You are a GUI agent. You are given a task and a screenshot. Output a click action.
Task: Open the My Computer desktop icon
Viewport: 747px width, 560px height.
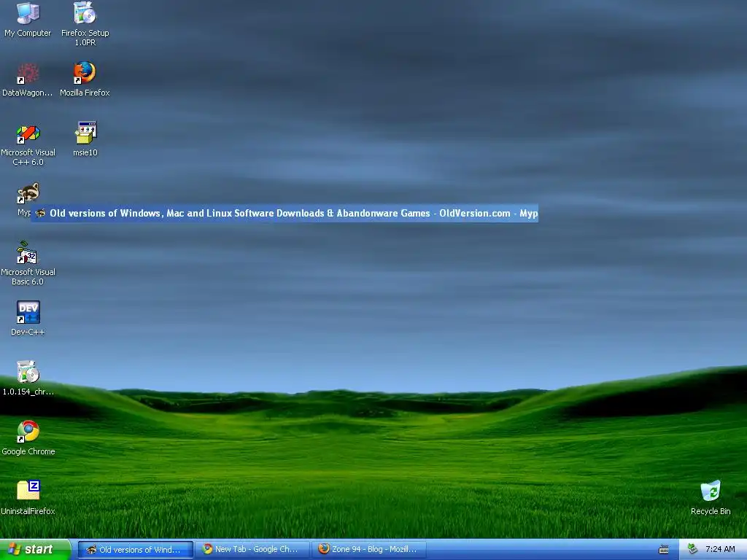(x=28, y=20)
